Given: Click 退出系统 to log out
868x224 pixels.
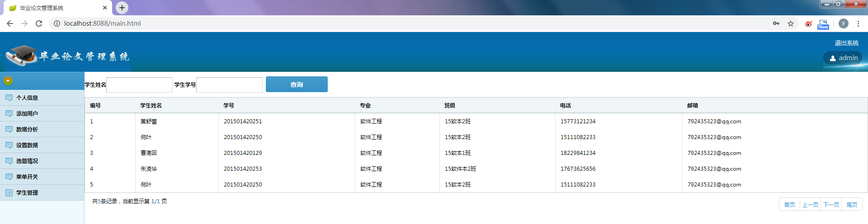Looking at the screenshot, I should click(x=846, y=43).
